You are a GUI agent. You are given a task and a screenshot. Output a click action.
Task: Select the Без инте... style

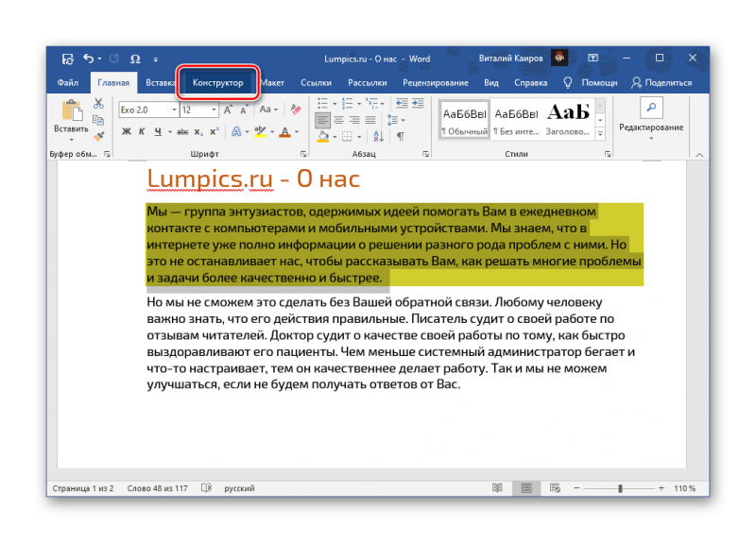(x=516, y=120)
